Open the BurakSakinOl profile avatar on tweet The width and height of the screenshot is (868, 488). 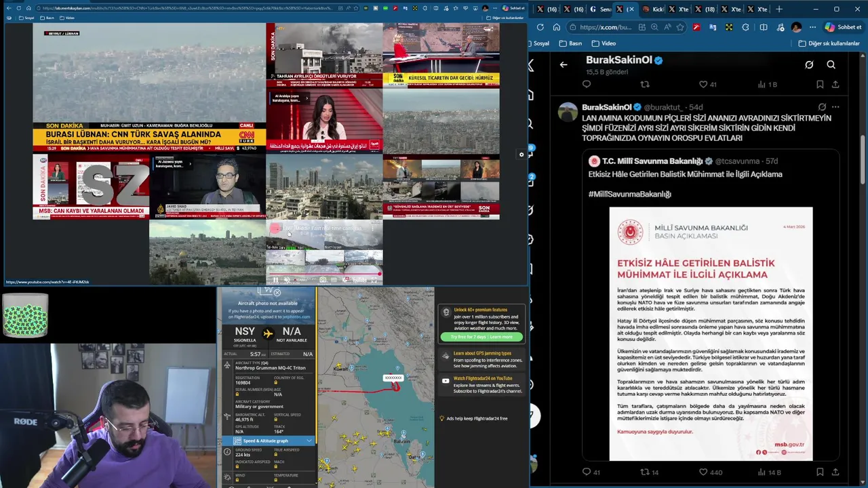(x=568, y=112)
